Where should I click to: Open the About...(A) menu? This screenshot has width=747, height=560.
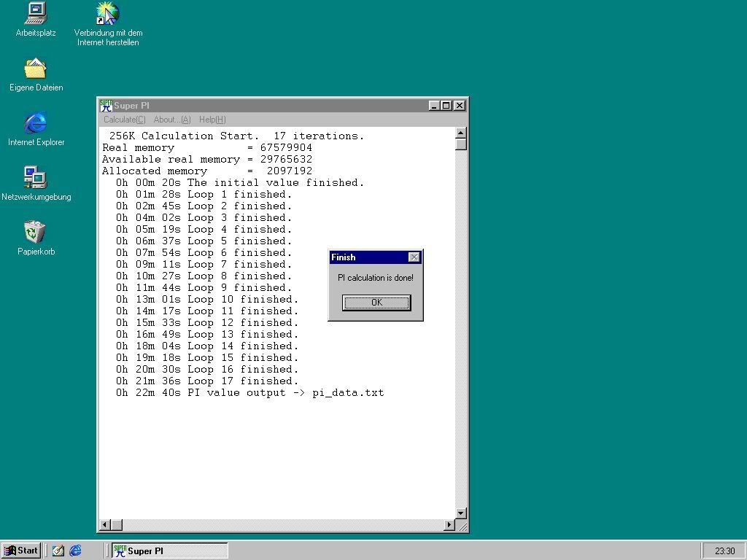[172, 120]
